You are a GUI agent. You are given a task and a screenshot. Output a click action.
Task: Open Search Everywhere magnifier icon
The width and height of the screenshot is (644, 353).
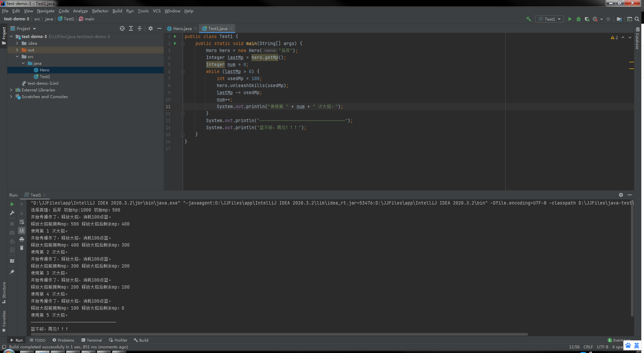coord(637,19)
